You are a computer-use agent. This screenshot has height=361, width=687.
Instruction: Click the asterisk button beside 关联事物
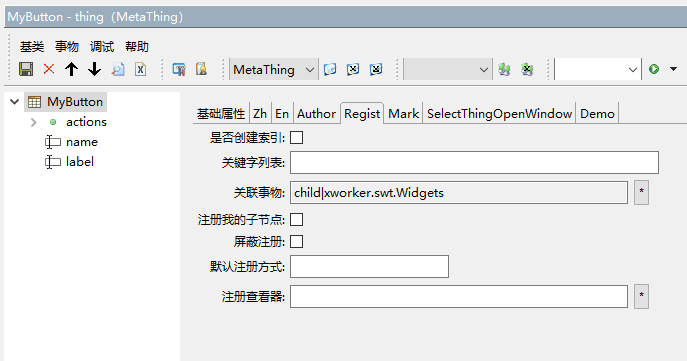[641, 192]
